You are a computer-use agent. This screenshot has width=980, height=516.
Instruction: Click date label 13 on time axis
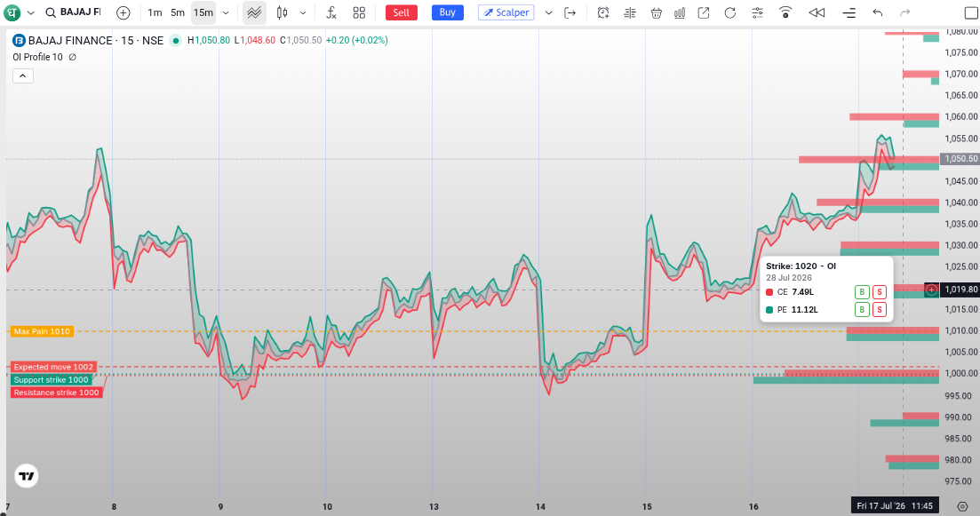[x=434, y=506]
